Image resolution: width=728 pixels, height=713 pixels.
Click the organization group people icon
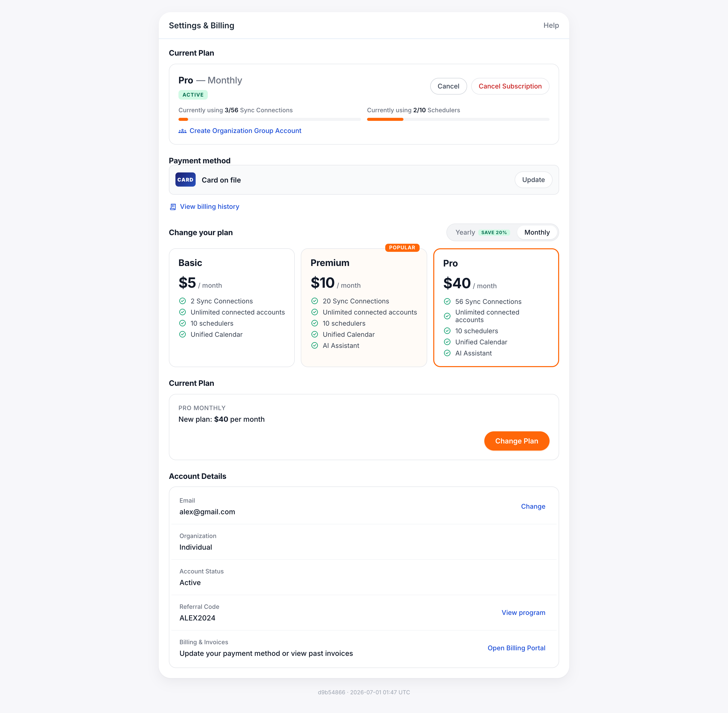click(x=182, y=131)
